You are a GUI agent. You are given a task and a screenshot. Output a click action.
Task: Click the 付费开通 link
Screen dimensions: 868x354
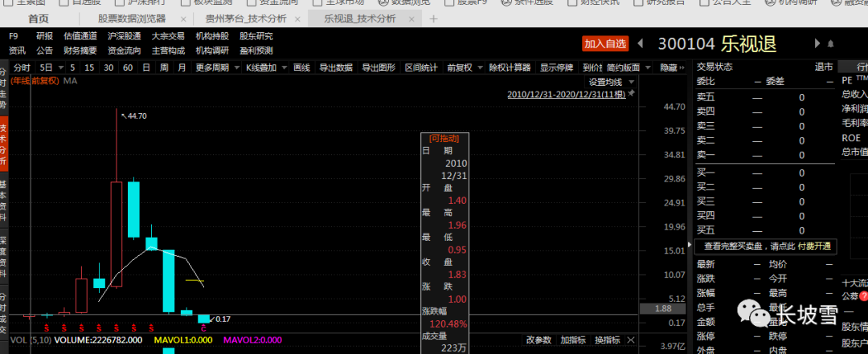[x=813, y=246]
